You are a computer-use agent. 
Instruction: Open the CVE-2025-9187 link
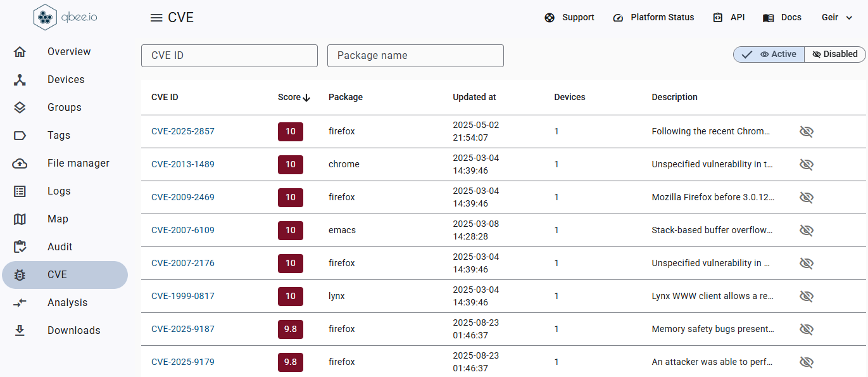[x=183, y=329]
